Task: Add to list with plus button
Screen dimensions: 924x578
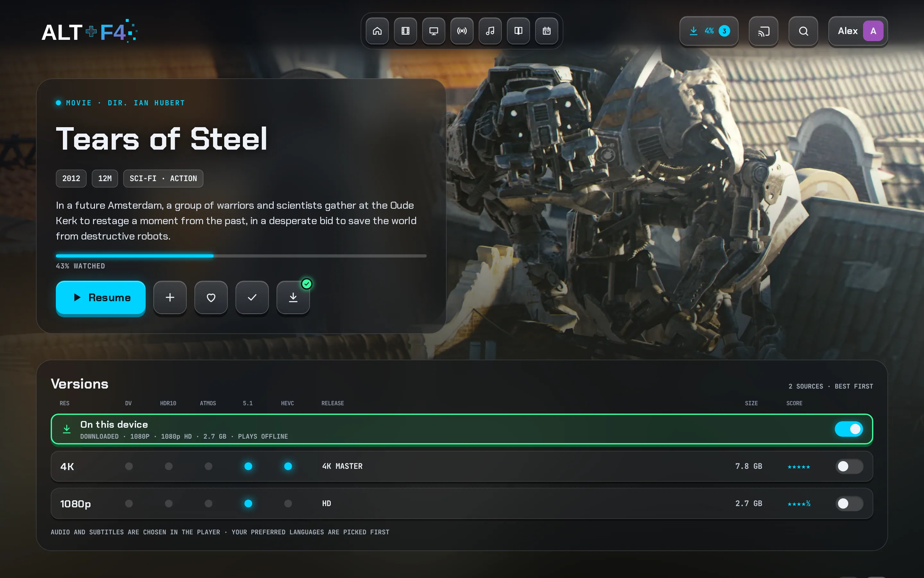Action: coord(170,297)
